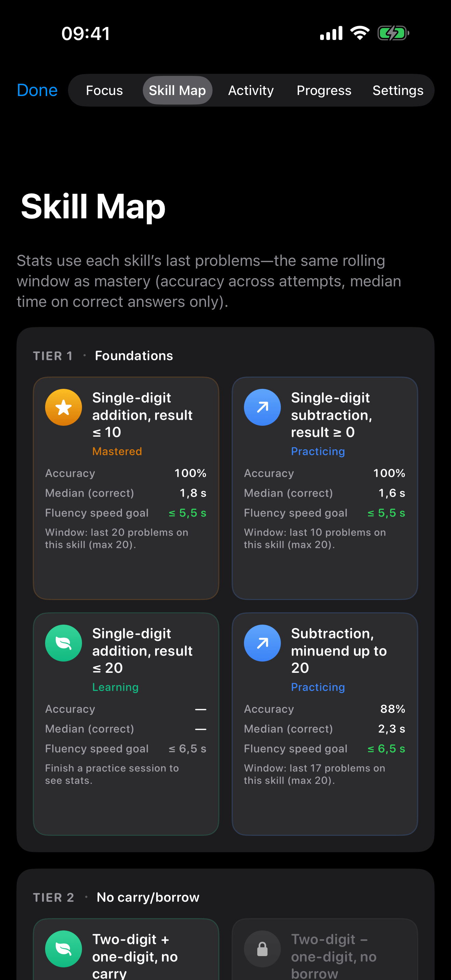Viewport: 451px width, 980px height.
Task: Tap the orange star Mastered skill icon
Action: pos(63,407)
